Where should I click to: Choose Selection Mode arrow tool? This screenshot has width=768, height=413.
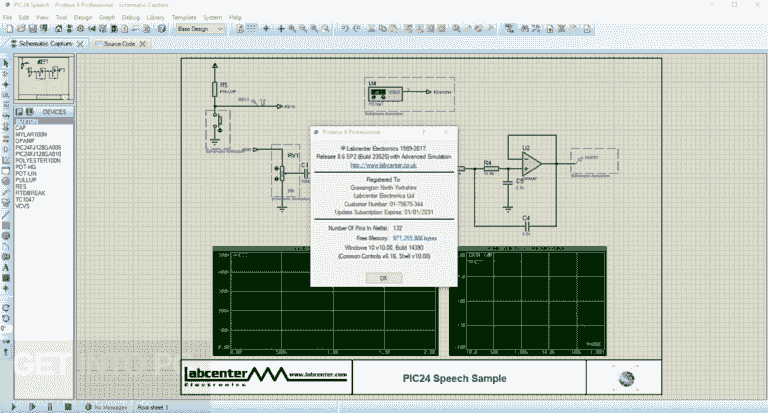(x=6, y=64)
